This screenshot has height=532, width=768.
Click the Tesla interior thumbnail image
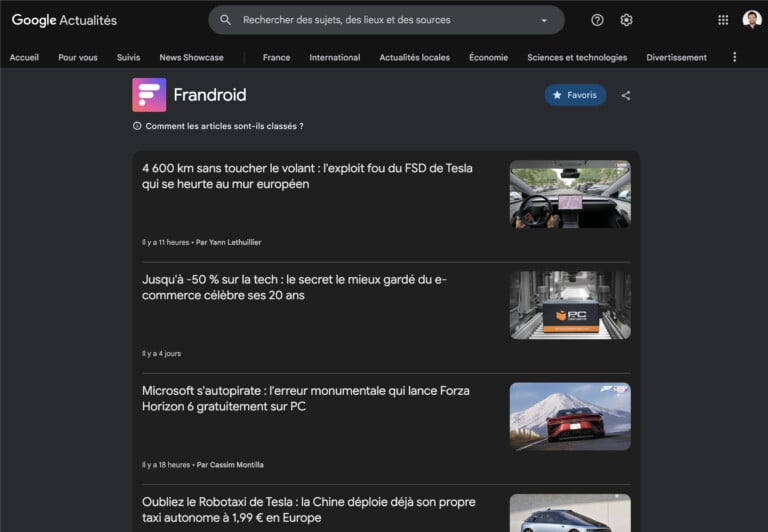tap(570, 194)
